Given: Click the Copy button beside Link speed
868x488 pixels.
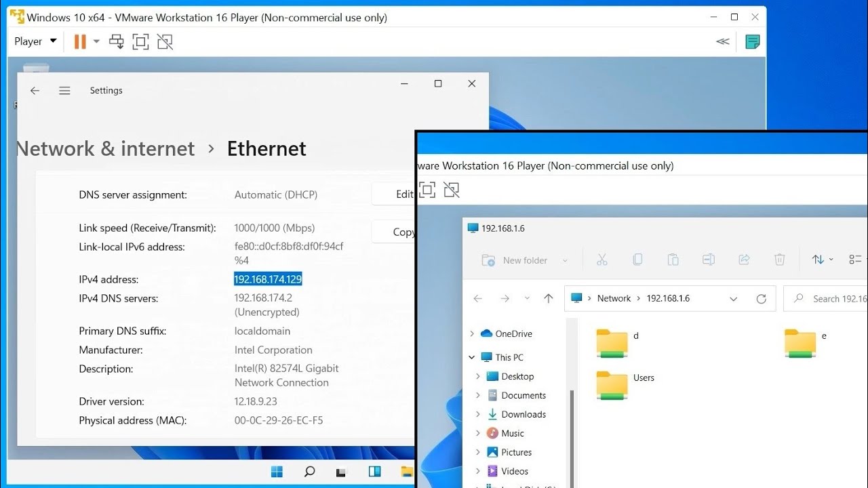Looking at the screenshot, I should click(x=394, y=232).
